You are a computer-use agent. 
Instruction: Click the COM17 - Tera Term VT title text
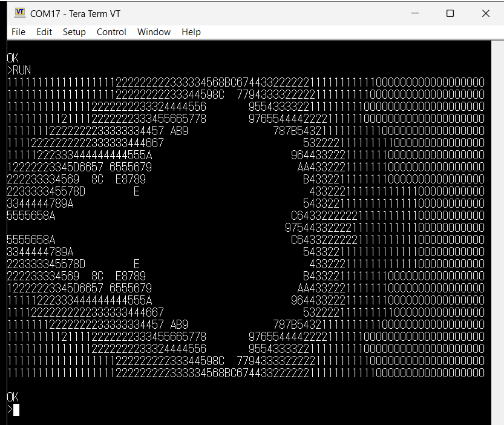(75, 14)
